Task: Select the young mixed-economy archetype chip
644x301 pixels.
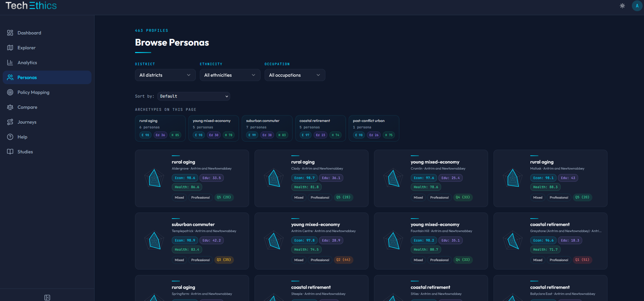Action: coord(214,128)
